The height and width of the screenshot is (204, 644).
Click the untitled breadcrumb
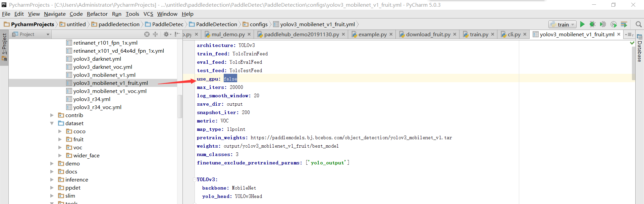72,24
